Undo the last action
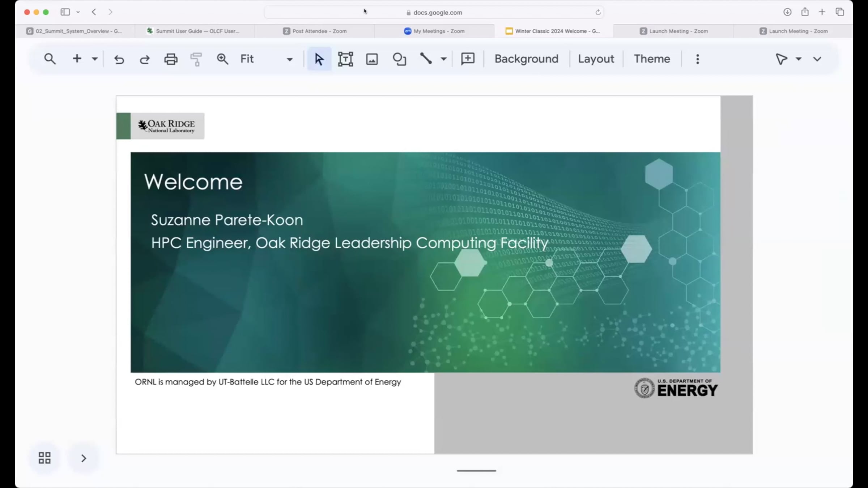This screenshot has height=488, width=868. (119, 59)
